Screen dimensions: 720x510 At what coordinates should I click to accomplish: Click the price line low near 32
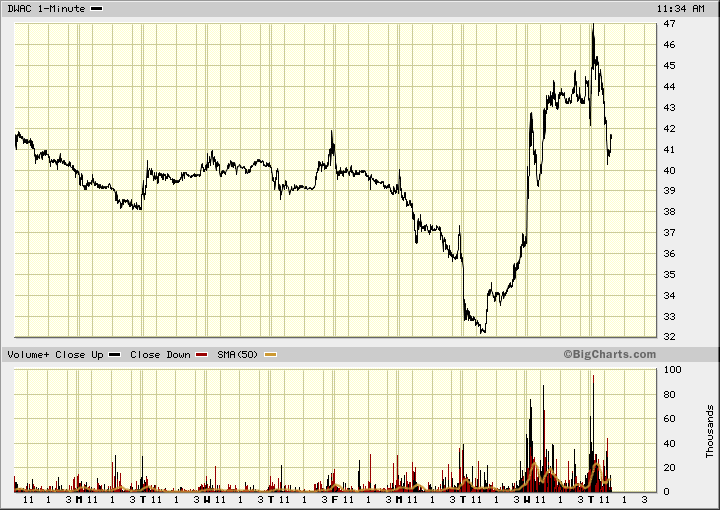click(x=483, y=331)
